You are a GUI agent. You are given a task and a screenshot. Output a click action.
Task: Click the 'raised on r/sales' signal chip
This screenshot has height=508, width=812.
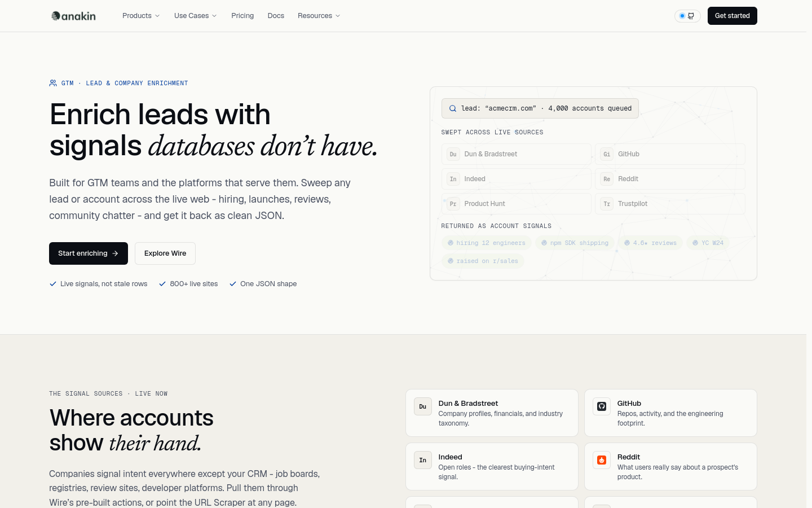click(x=483, y=261)
